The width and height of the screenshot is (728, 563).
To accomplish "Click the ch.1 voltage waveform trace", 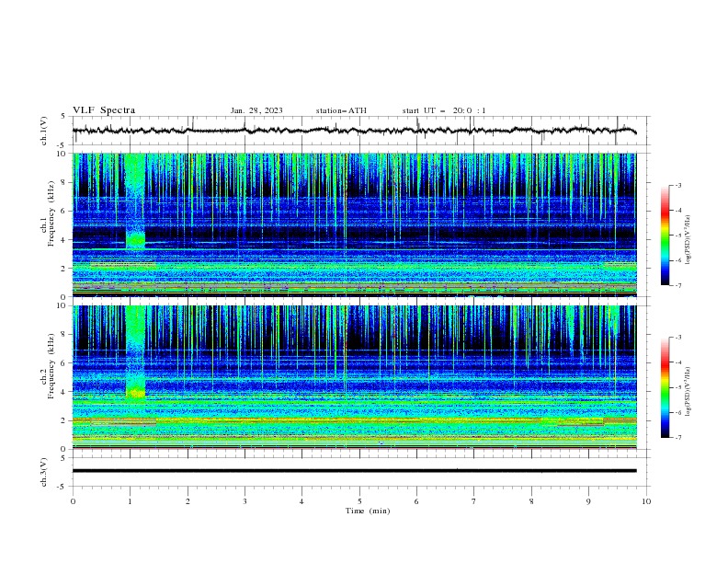I will pos(354,131).
